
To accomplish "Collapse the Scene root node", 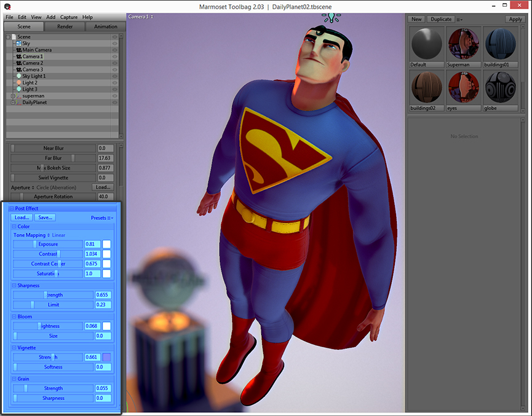I will tap(8, 37).
